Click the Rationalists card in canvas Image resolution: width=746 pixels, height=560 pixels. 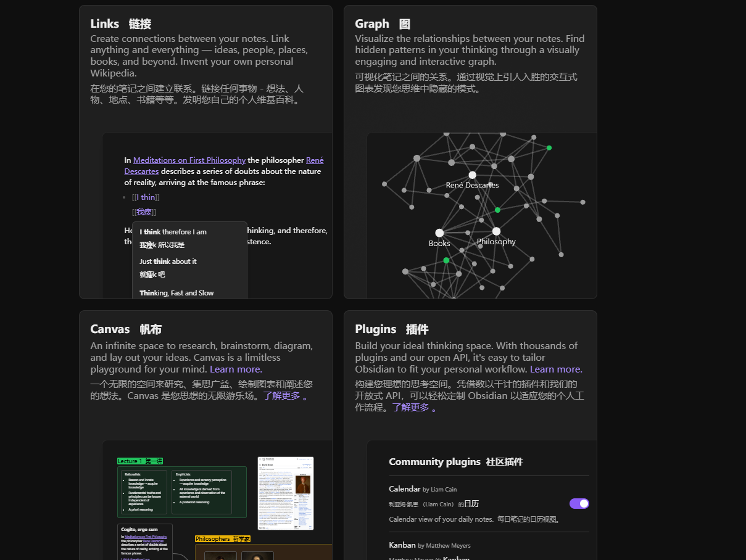pos(143,492)
